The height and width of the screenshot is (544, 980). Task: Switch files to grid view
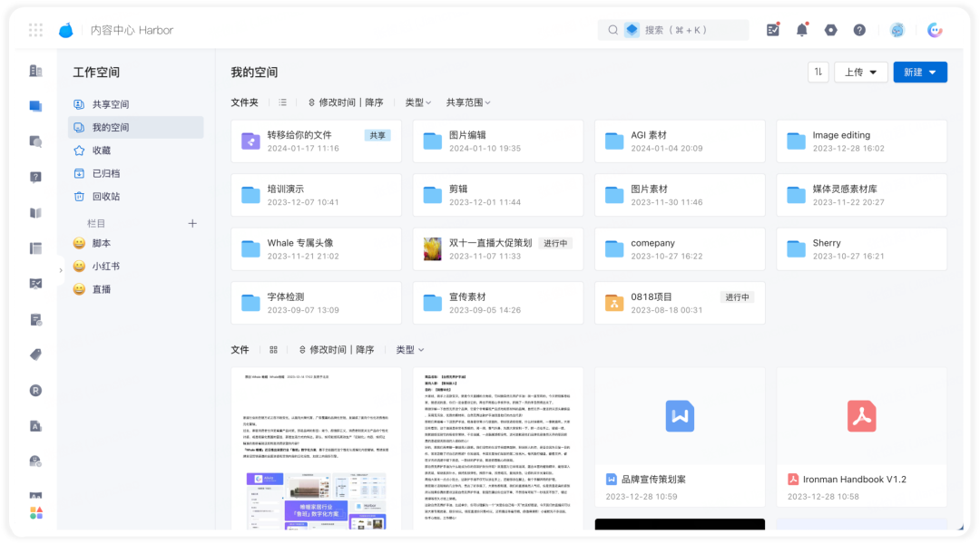273,350
